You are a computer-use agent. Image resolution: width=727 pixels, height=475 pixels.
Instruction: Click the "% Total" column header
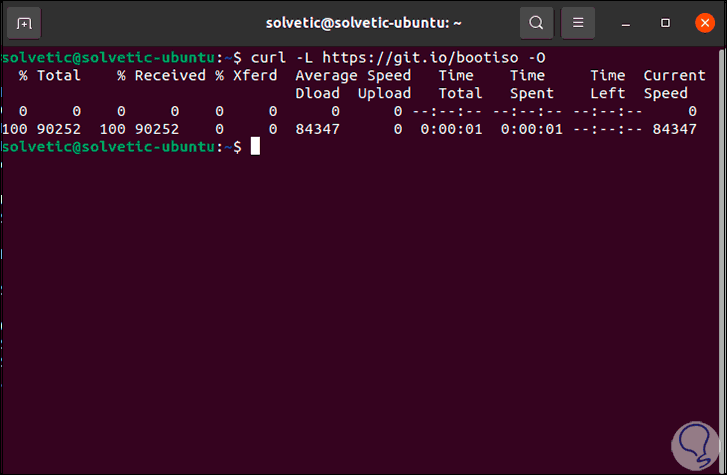point(48,75)
